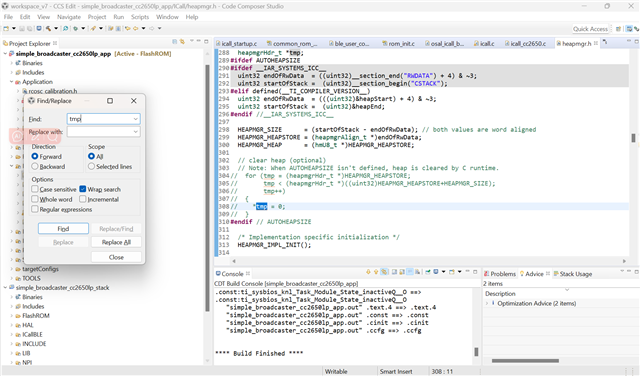Click the Replace All button
The image size is (640, 376).
click(x=116, y=242)
